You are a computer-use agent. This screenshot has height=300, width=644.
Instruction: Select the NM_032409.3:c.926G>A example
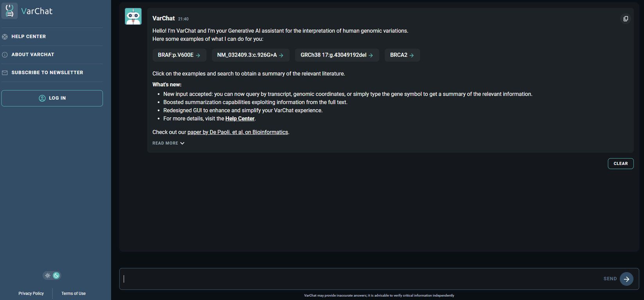pyautogui.click(x=250, y=55)
